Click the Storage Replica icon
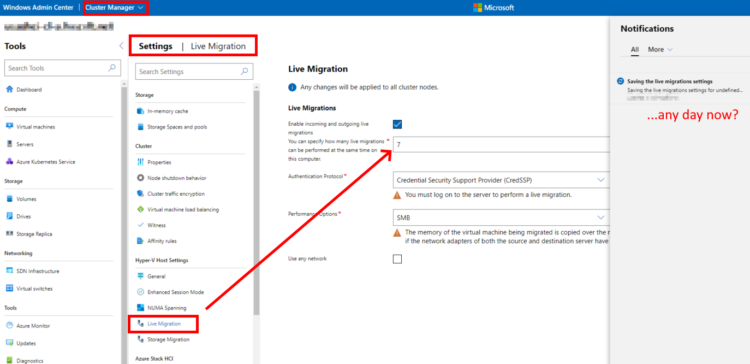Image resolution: width=750 pixels, height=364 pixels. click(9, 234)
